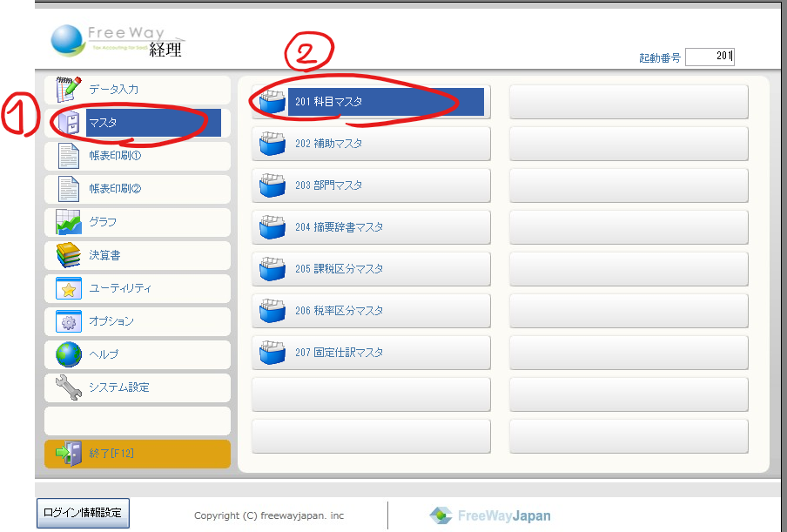This screenshot has height=532, width=787.
Task: Click the システム設定 wrench icon
Action: tap(68, 387)
